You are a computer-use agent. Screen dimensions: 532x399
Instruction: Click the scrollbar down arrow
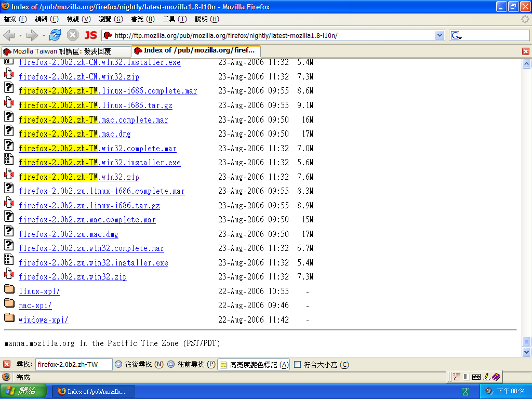526,352
